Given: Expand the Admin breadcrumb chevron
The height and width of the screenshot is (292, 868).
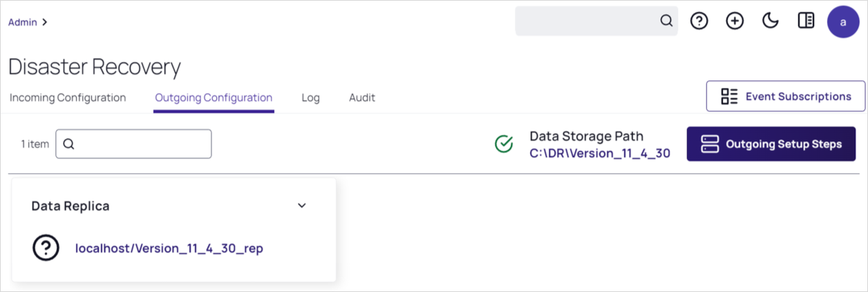Looking at the screenshot, I should tap(45, 22).
